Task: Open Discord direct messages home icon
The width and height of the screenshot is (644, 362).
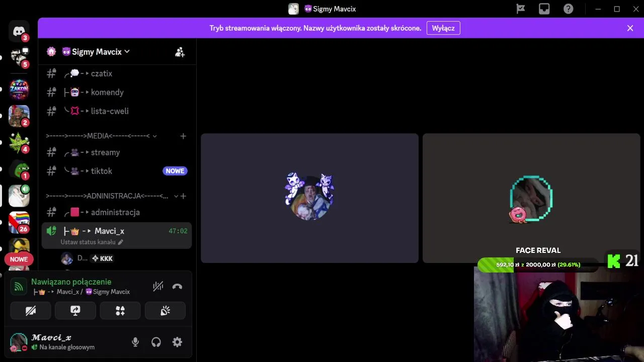Action: [19, 31]
